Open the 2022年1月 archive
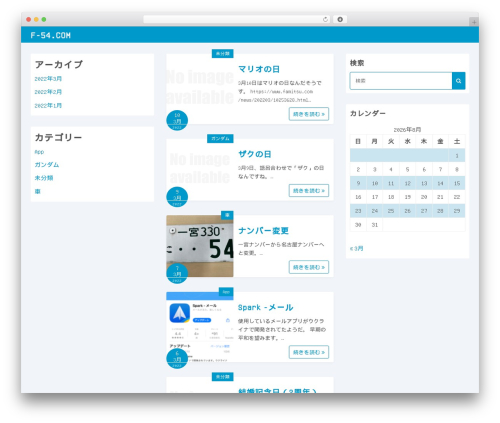 (x=48, y=105)
